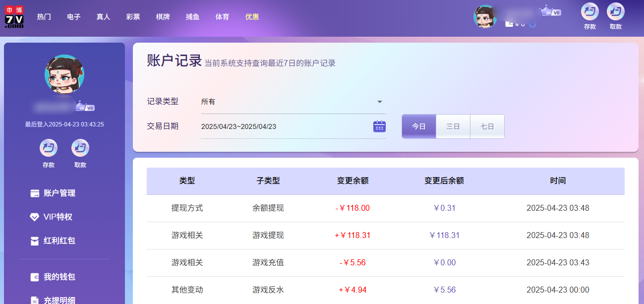The height and width of the screenshot is (304, 644).
Task: Click the user avatar in the sidebar
Action: coord(64,74)
